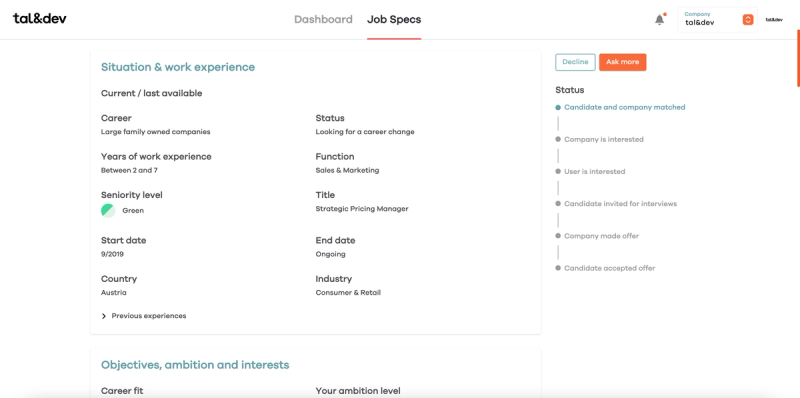This screenshot has height=398, width=800.
Task: Open the Company tal&dev dropdown
Action: [x=718, y=19]
